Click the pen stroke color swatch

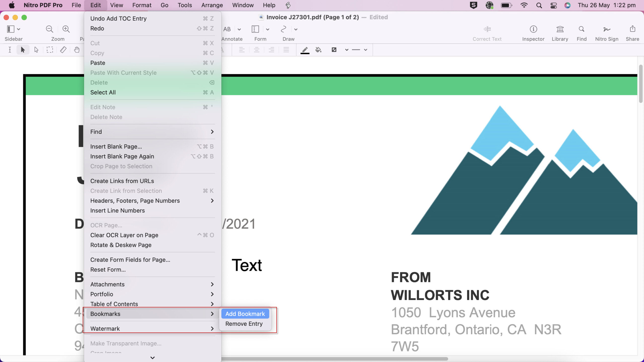coord(305,50)
